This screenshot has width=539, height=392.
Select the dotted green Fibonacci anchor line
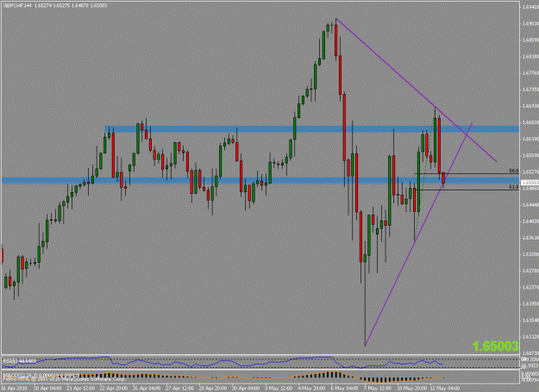point(424,175)
